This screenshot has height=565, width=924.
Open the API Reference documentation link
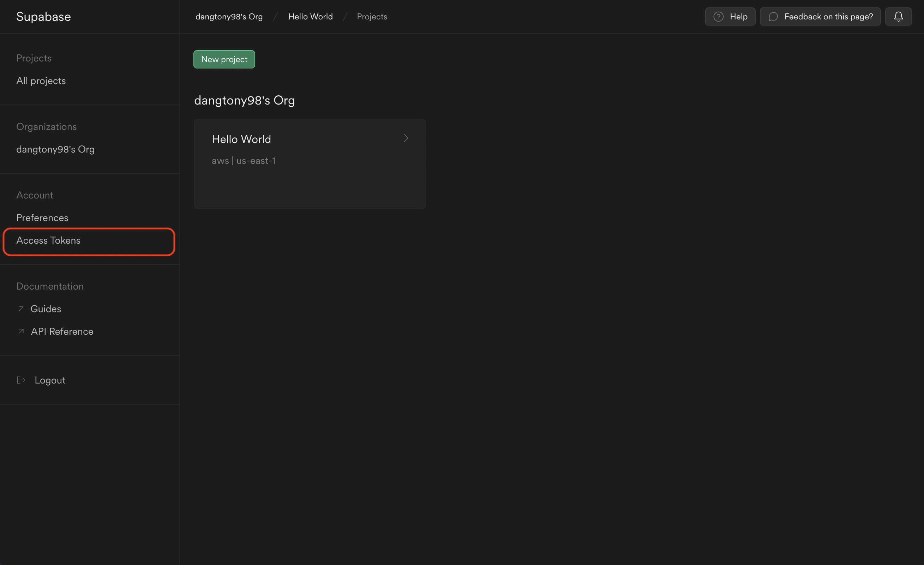coord(62,331)
